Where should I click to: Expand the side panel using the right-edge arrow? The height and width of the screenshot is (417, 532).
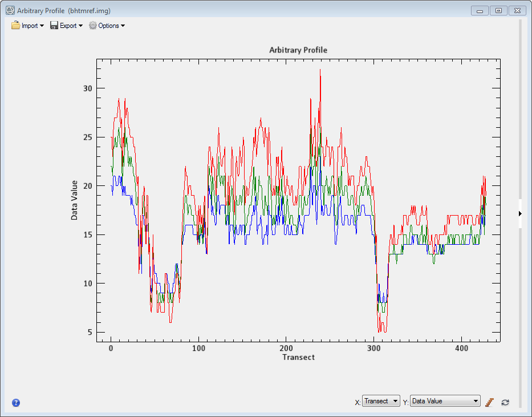[x=520, y=213]
